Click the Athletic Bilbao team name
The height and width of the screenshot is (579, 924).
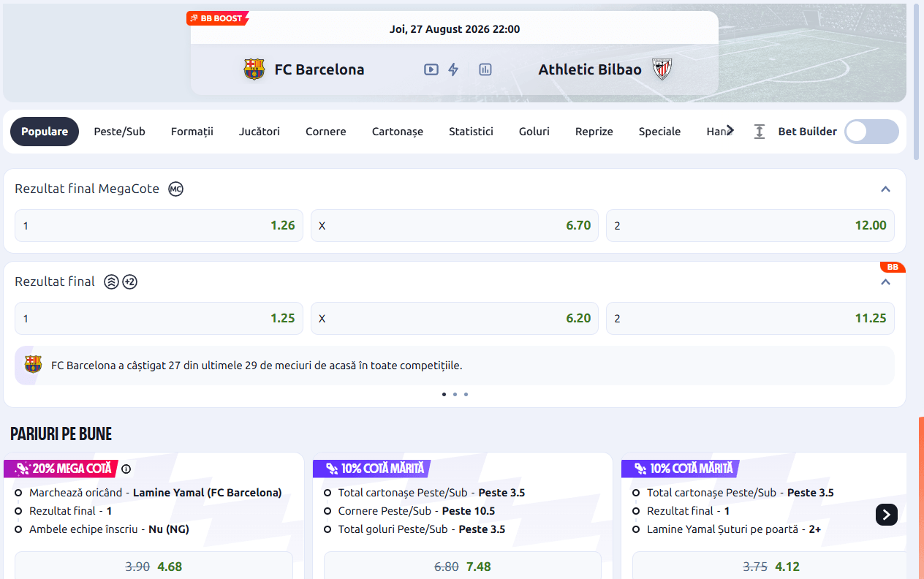click(x=590, y=69)
